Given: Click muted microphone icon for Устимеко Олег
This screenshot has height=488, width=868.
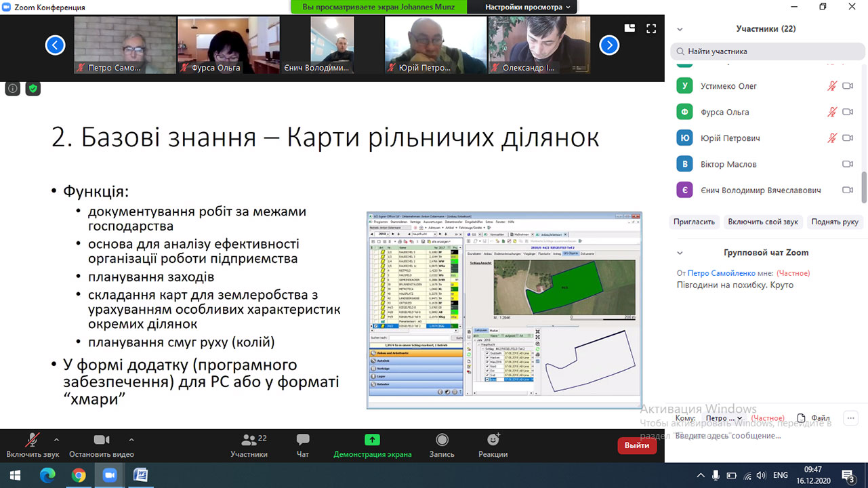Looking at the screenshot, I should (832, 86).
